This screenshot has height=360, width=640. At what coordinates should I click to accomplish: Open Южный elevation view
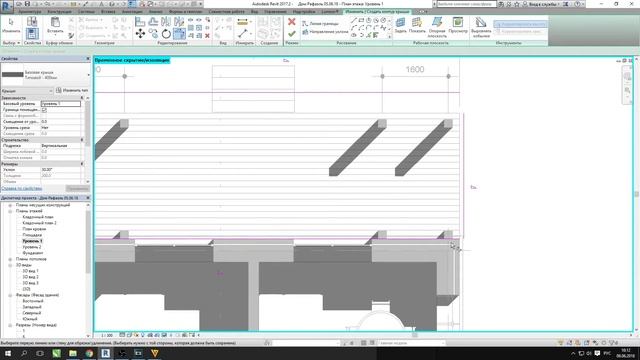[30, 319]
